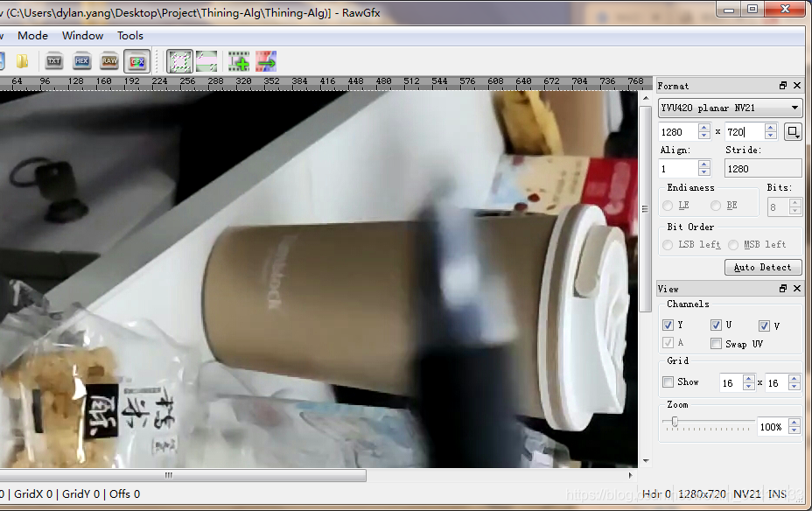Select LE endianness radio button
This screenshot has width=812, height=511.
tap(668, 206)
